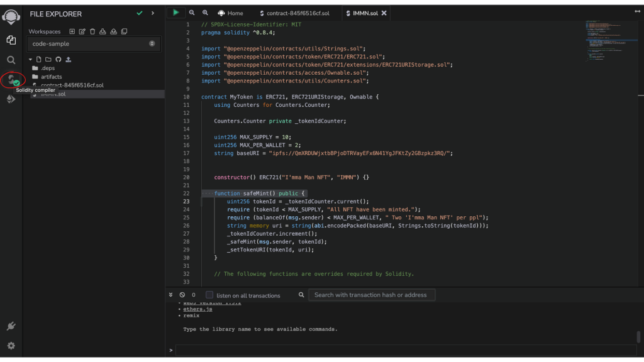Publish to GitHub gist icon
Screen dimensions: 644x362
(58, 60)
